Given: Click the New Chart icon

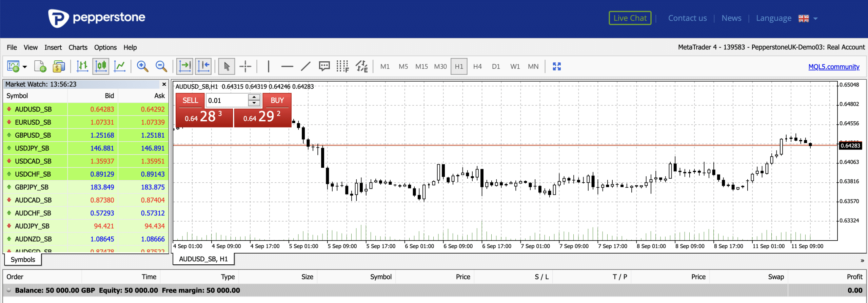Looking at the screenshot, I should pos(14,66).
